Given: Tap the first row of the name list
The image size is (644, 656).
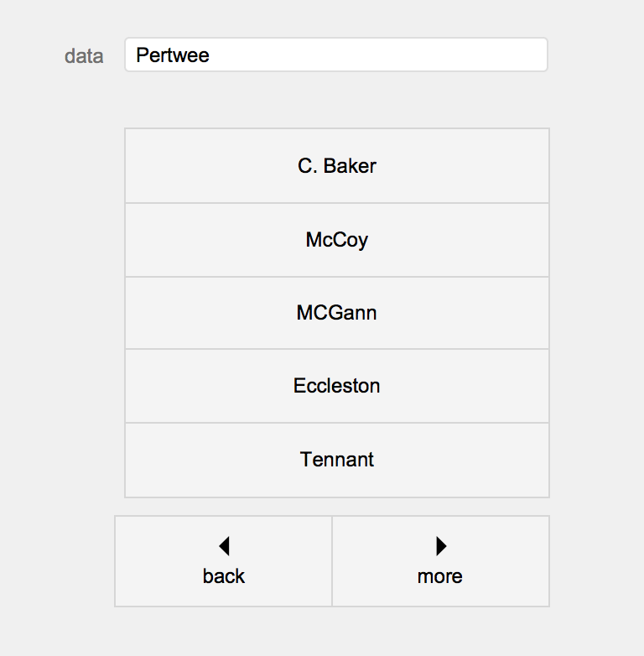Looking at the screenshot, I should 336,166.
